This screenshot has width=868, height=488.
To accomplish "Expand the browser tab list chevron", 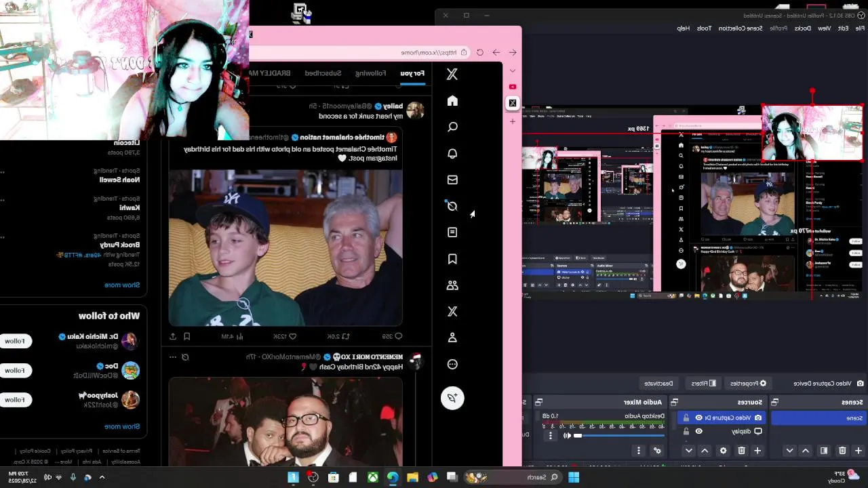I will [x=513, y=70].
